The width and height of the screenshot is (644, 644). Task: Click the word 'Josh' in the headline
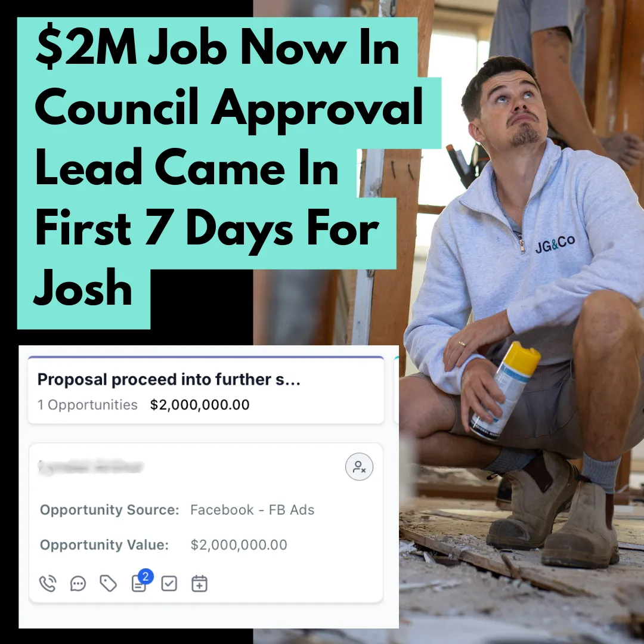(83, 288)
